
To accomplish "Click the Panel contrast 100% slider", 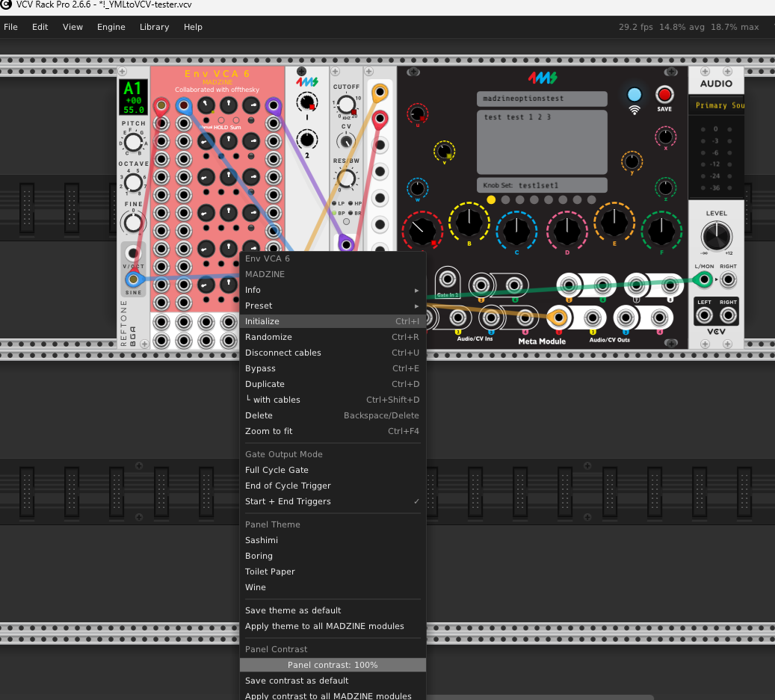I will (333, 665).
